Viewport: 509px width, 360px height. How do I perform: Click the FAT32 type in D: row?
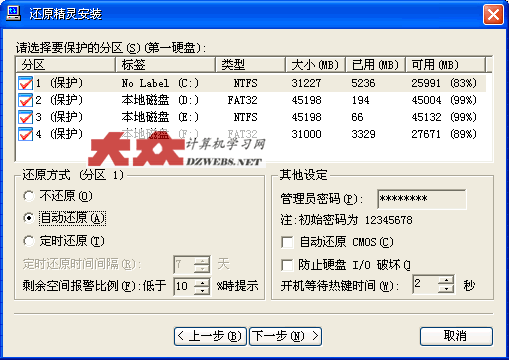click(x=242, y=100)
